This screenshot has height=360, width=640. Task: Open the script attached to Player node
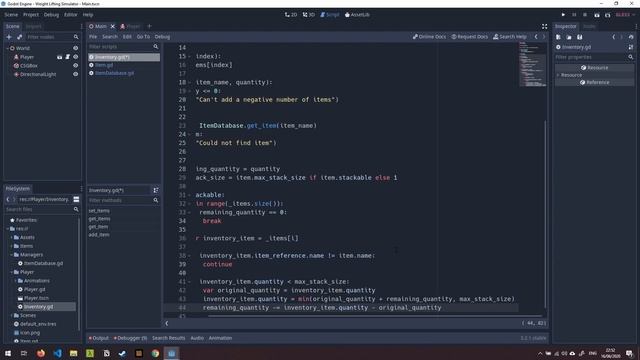coord(67,57)
